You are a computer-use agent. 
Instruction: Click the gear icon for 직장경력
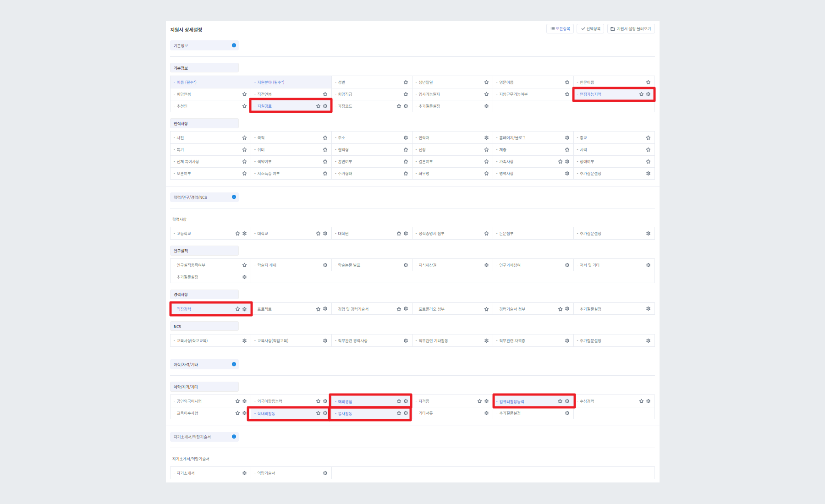(244, 309)
